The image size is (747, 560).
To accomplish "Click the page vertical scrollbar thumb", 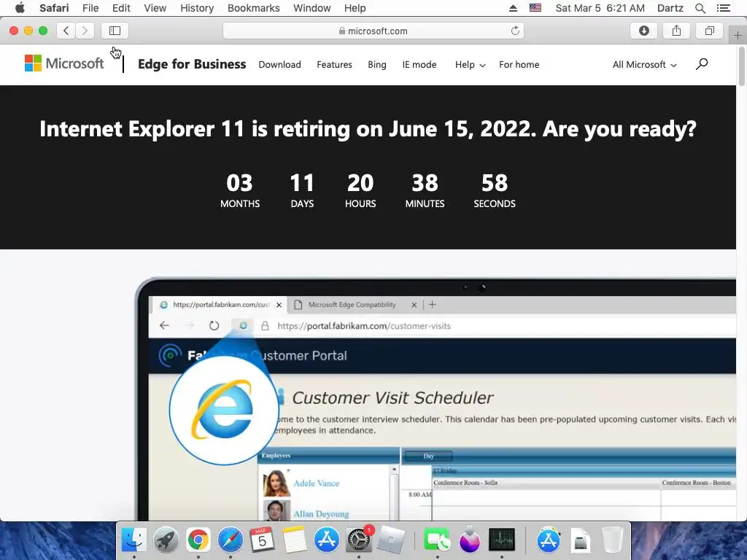I will (741, 66).
